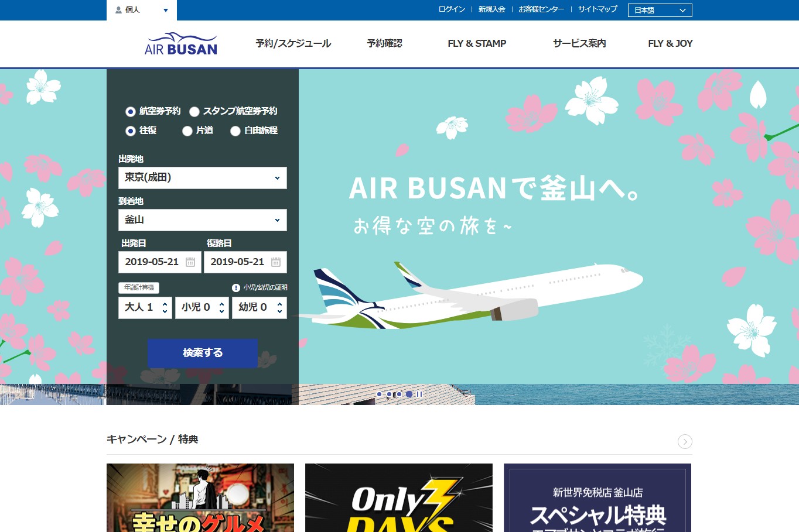Click the AIR BUSAN logo

pyautogui.click(x=180, y=44)
